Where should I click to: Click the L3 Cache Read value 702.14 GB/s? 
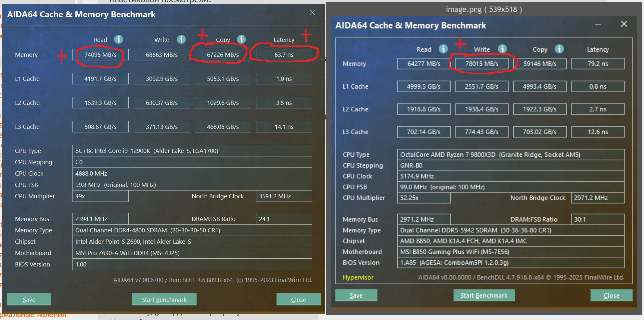click(424, 132)
